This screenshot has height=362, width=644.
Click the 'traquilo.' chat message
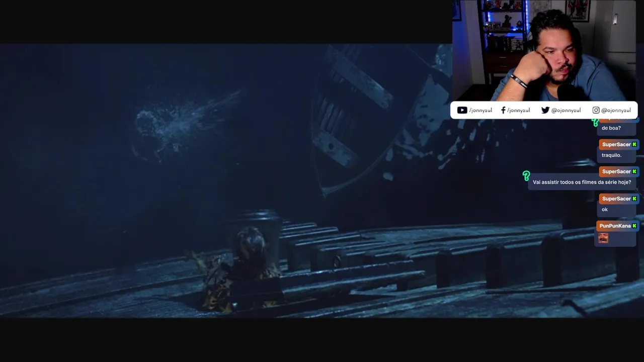click(611, 155)
